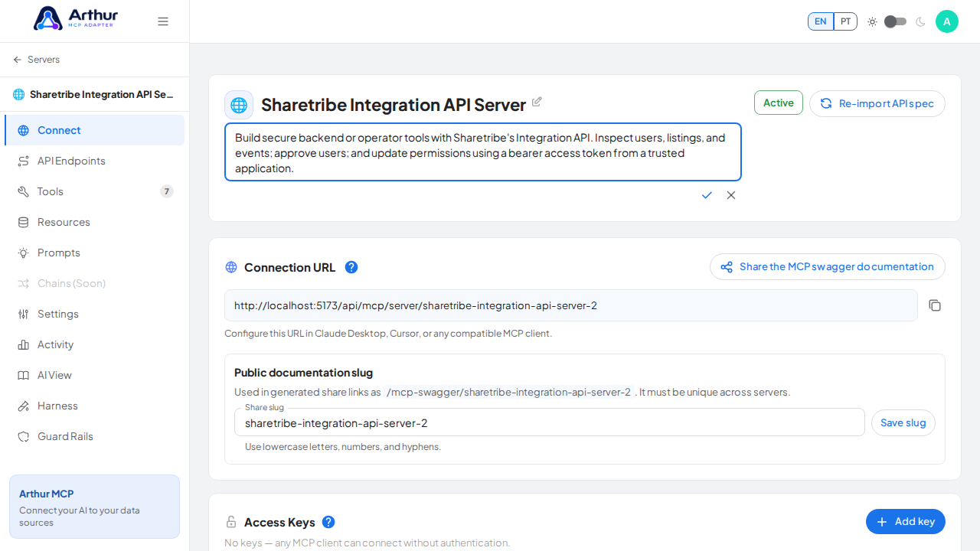Click the Tools count badge 7
This screenshot has width=980, height=551.
click(x=167, y=191)
